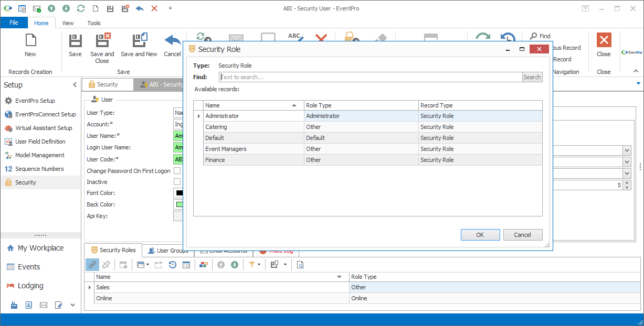Click the refresh icon in quick access toolbar
Image resolution: width=644 pixels, height=326 pixels.
(x=81, y=8)
